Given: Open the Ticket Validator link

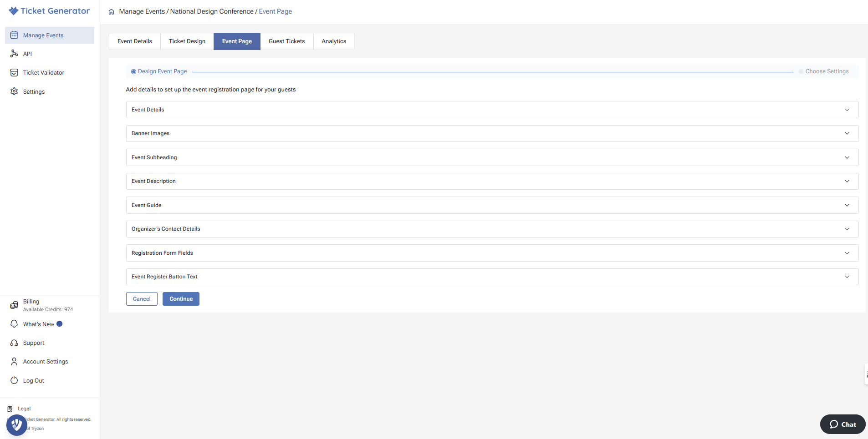Looking at the screenshot, I should (44, 73).
